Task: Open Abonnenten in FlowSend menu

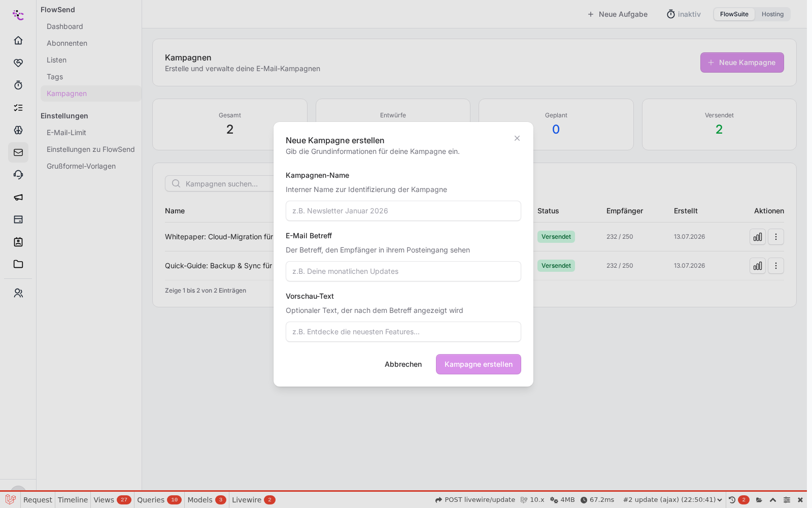Action: pyautogui.click(x=67, y=43)
